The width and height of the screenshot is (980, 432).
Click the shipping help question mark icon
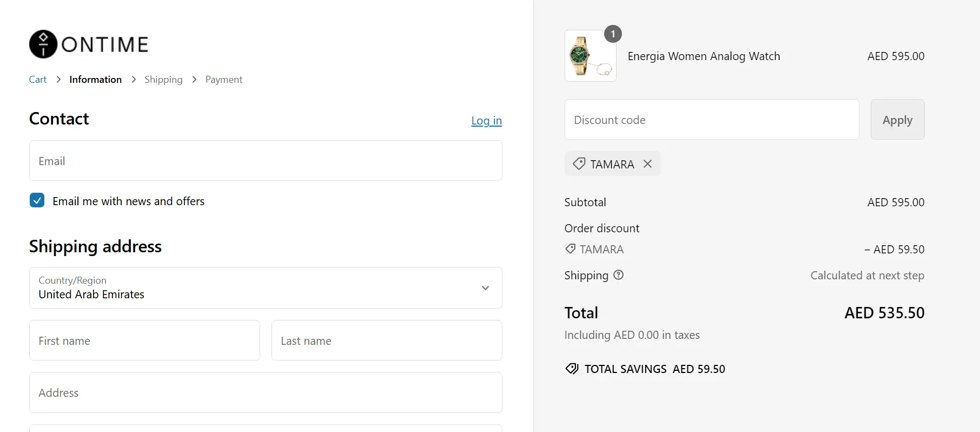[619, 274]
